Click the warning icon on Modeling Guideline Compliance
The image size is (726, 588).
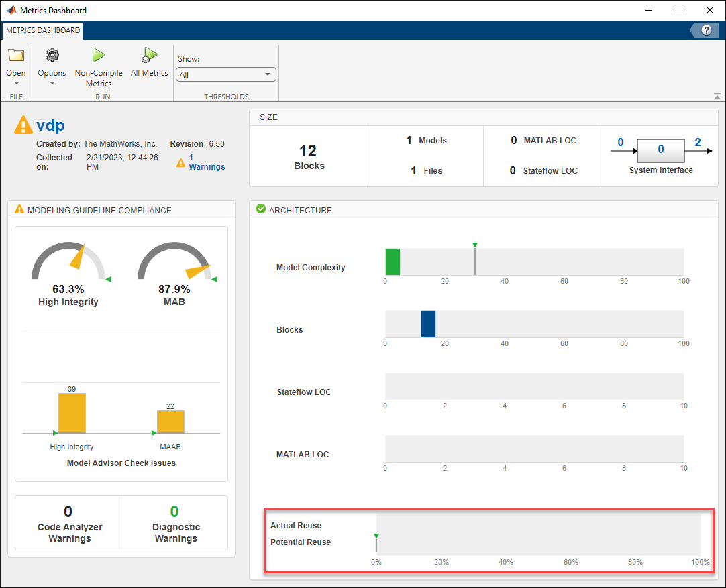click(19, 209)
